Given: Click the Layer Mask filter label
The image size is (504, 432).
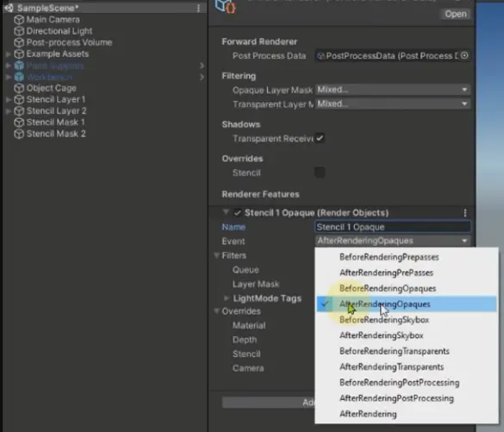Looking at the screenshot, I should pos(256,284).
